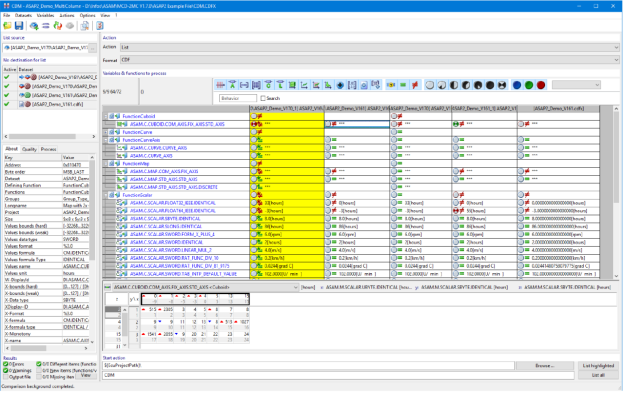Switch to the Quality tab
624x393 pixels.
(29, 149)
